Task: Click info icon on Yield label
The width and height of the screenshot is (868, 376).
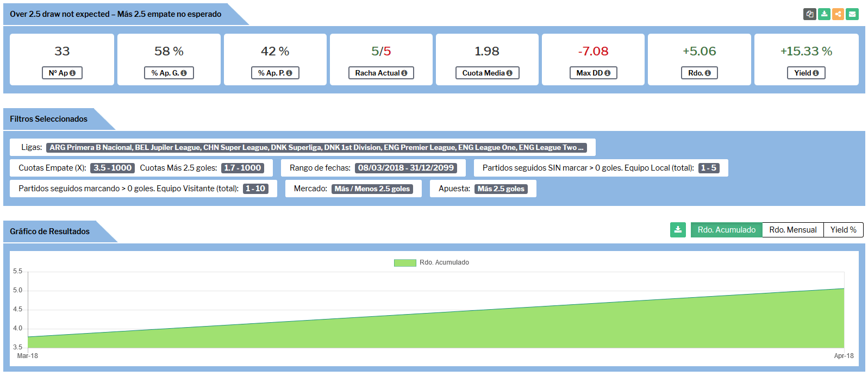Action: click(816, 73)
